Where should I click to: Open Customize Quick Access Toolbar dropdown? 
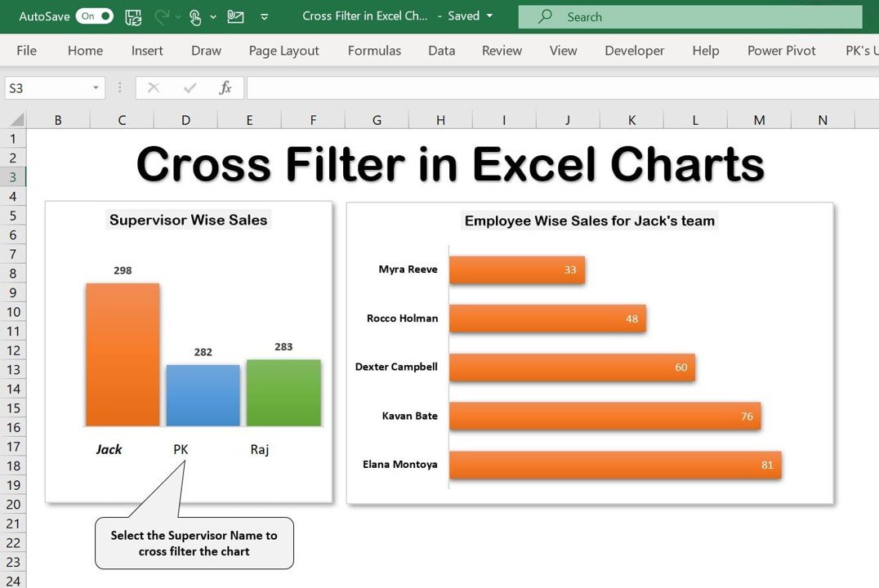(264, 17)
